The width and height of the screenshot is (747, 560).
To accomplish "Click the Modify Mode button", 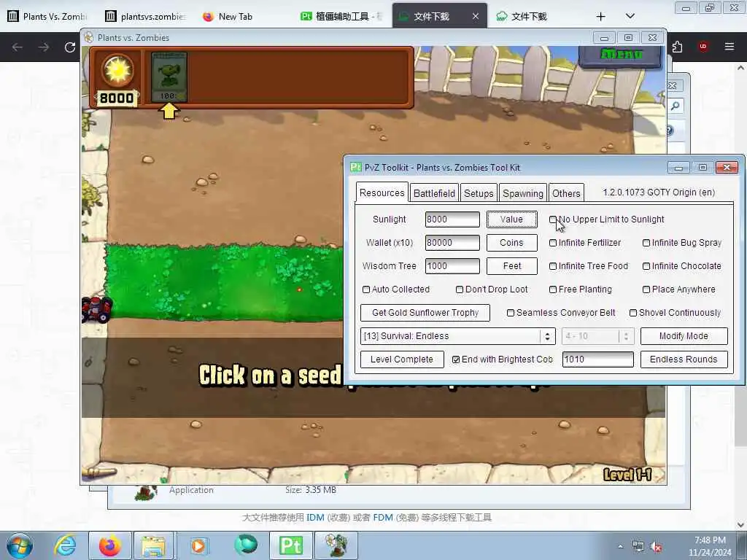I will (x=684, y=335).
